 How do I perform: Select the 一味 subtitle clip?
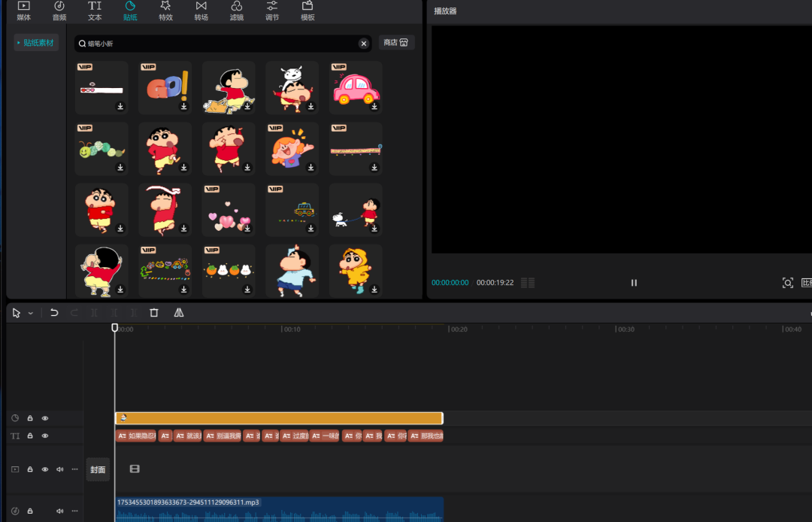tap(325, 436)
